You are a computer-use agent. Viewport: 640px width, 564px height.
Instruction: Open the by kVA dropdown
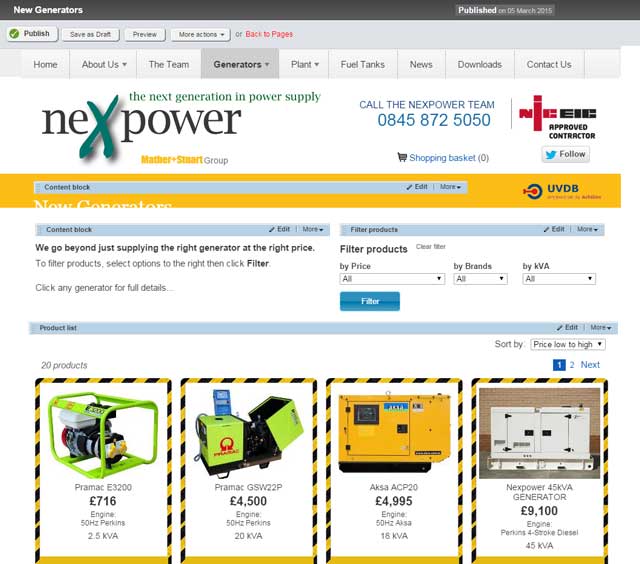[559, 279]
